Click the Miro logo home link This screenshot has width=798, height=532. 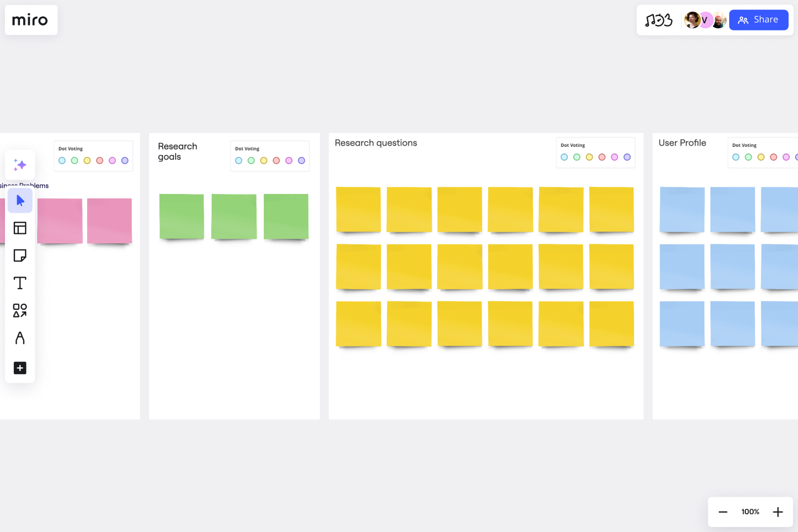point(30,20)
